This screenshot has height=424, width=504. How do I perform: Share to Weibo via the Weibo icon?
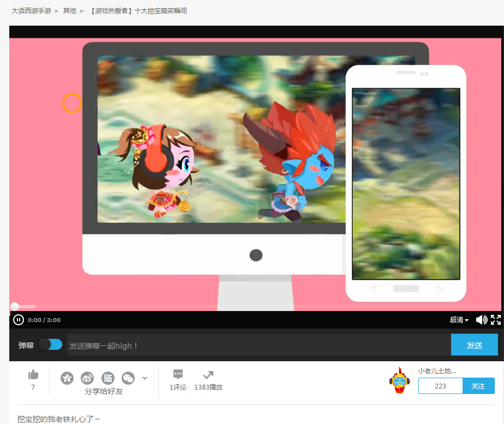[87, 378]
